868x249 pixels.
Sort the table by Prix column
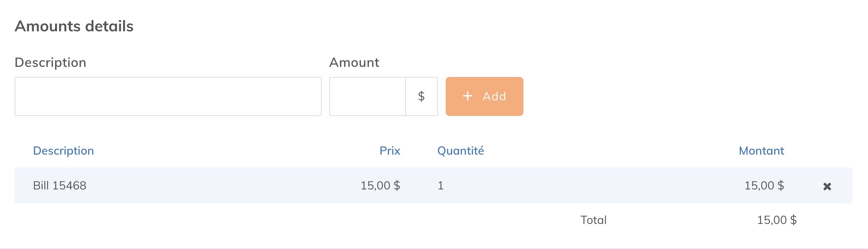tap(390, 150)
